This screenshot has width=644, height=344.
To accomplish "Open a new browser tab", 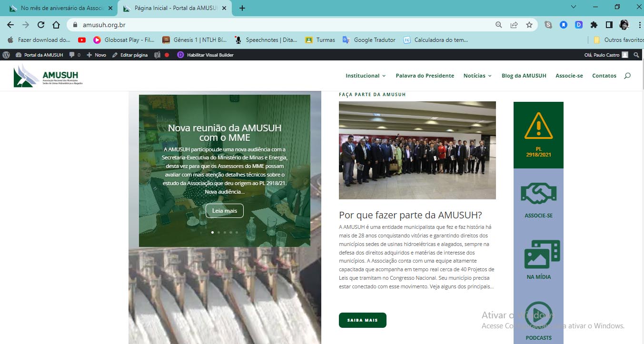I will click(x=242, y=8).
